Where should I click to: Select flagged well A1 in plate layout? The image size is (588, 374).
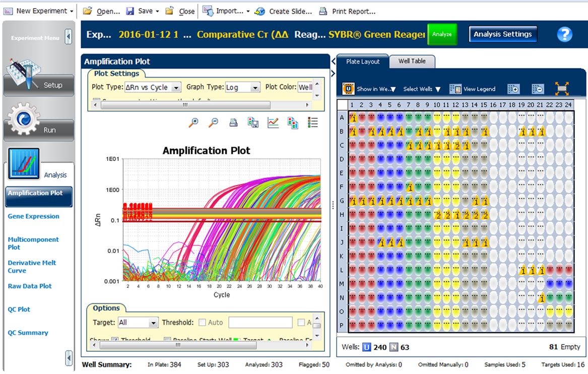coord(353,117)
